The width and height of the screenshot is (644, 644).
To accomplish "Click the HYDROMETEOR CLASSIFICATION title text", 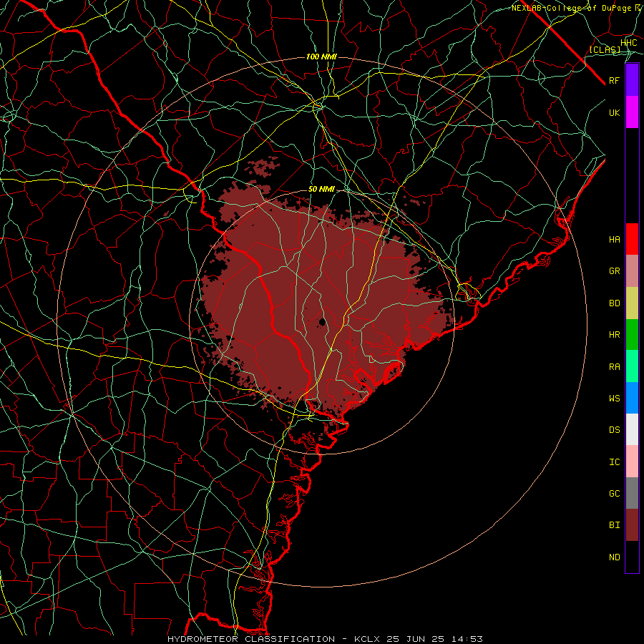I will [251, 639].
